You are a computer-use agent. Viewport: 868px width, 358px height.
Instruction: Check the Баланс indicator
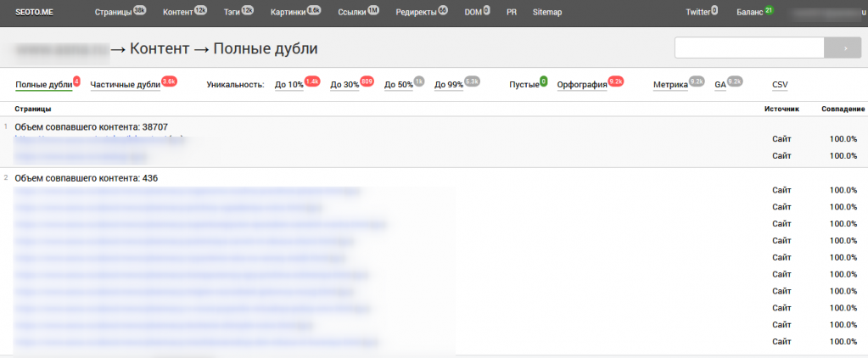[749, 13]
